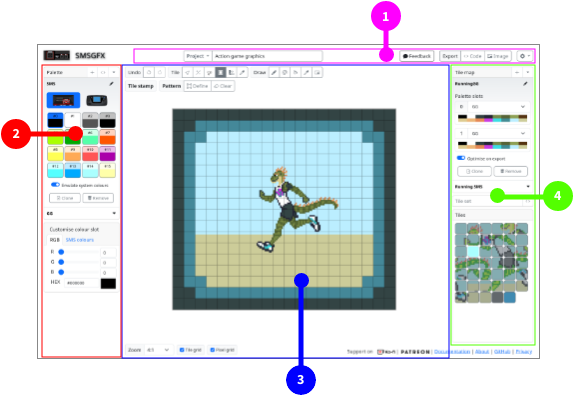Click Clone in the Tile map panel
575x401 pixels.
coord(474,171)
